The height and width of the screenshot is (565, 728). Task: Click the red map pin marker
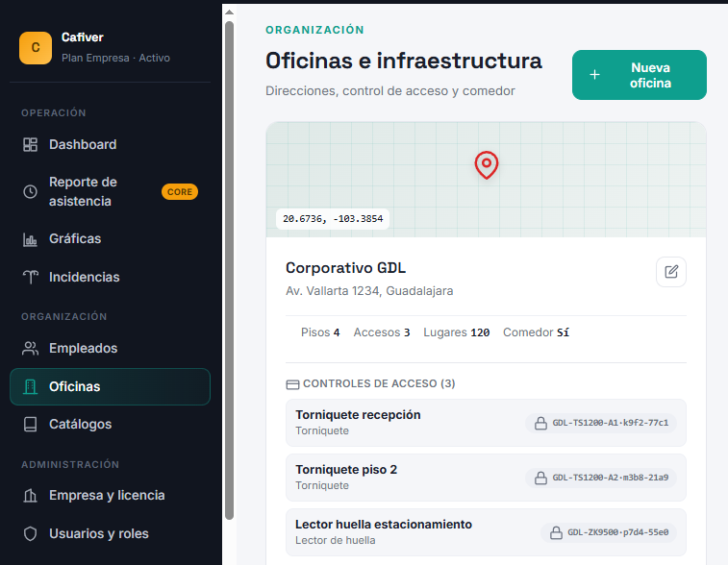[x=486, y=165]
